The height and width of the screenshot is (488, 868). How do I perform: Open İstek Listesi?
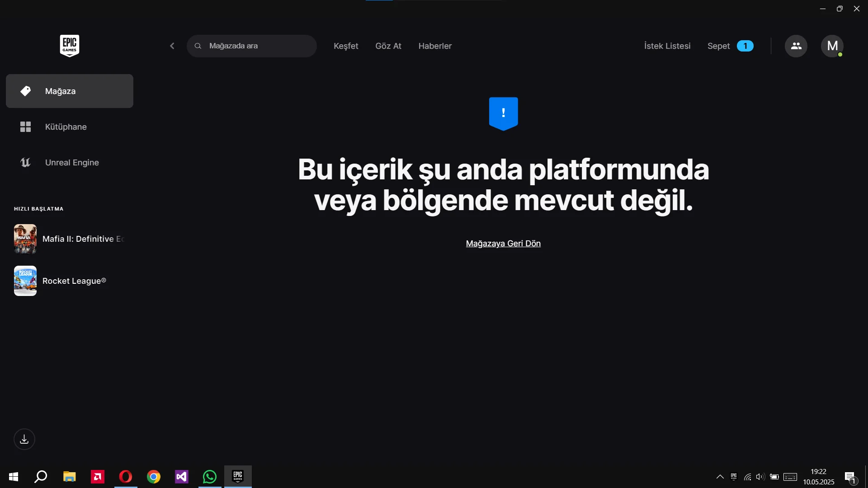pos(667,46)
